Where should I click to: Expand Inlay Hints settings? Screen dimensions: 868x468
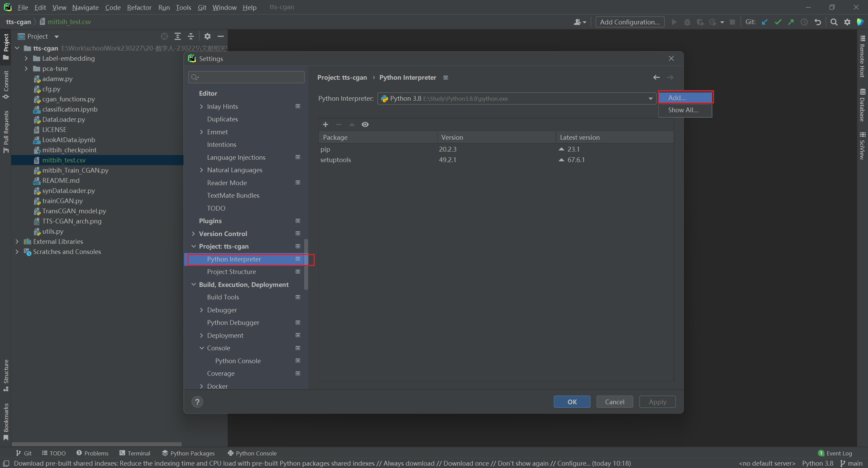point(201,106)
